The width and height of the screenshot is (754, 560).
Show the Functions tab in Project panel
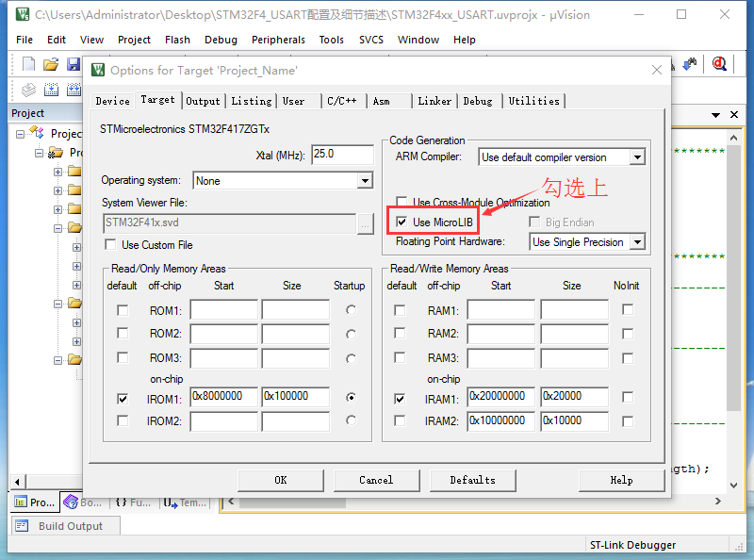pos(133,502)
